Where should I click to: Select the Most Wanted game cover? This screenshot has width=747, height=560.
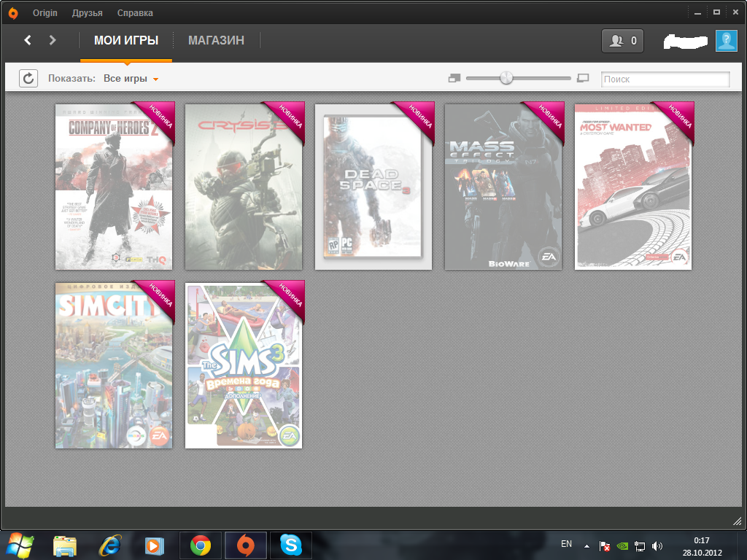coord(633,187)
